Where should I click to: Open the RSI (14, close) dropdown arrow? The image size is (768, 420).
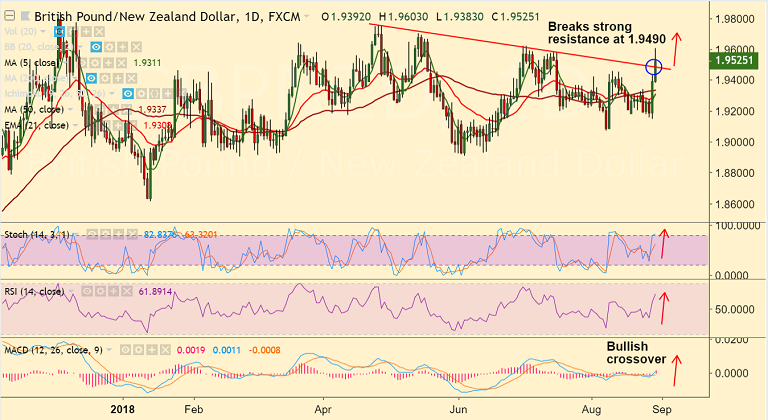tap(72, 292)
